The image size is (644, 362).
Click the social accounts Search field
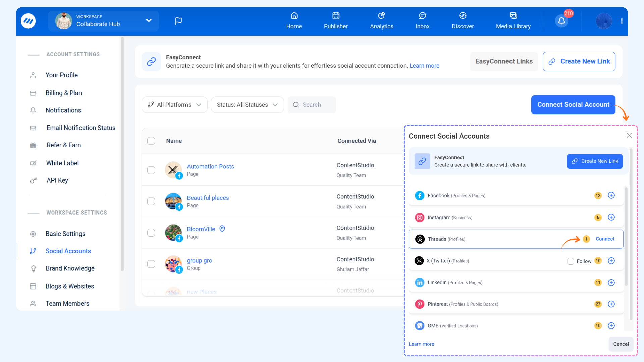[312, 105]
